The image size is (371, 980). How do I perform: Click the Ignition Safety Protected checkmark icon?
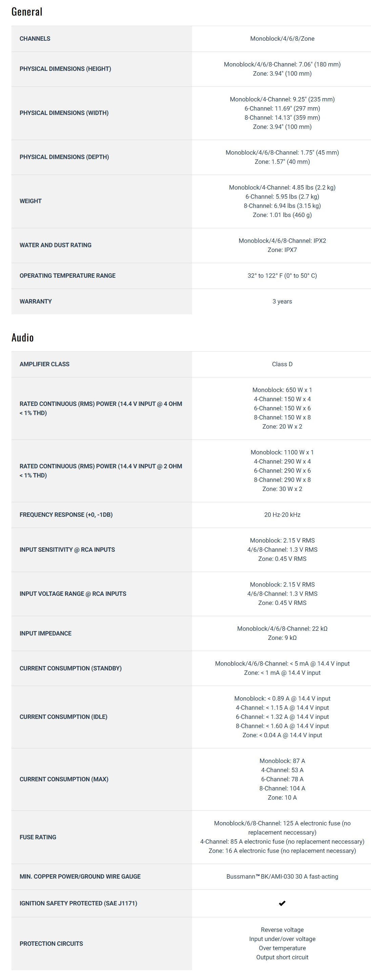[282, 903]
